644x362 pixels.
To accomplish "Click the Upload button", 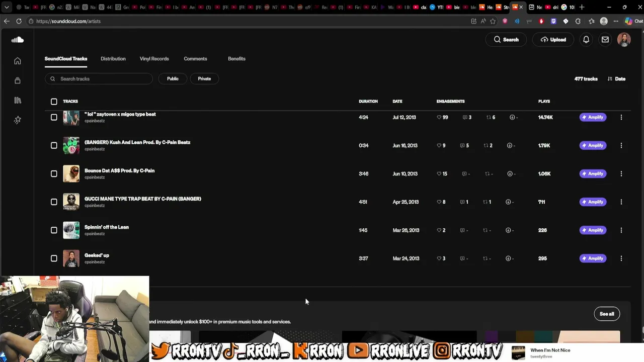I will click(x=553, y=40).
